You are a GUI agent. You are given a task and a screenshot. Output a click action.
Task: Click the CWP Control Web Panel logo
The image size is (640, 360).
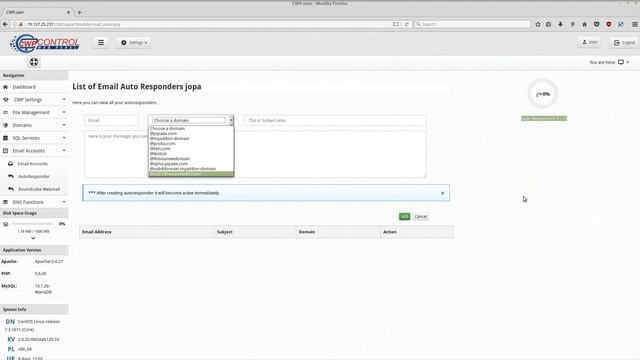point(45,43)
